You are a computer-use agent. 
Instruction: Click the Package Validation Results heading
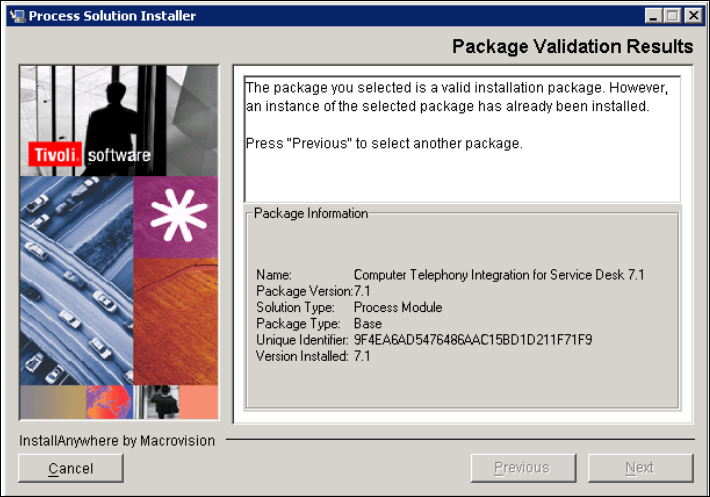tap(572, 47)
